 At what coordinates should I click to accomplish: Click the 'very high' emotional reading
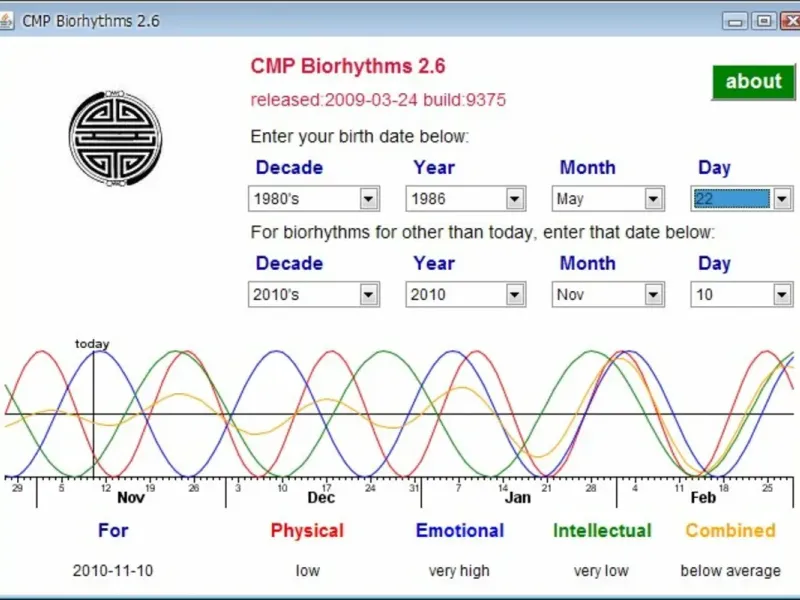pyautogui.click(x=459, y=571)
